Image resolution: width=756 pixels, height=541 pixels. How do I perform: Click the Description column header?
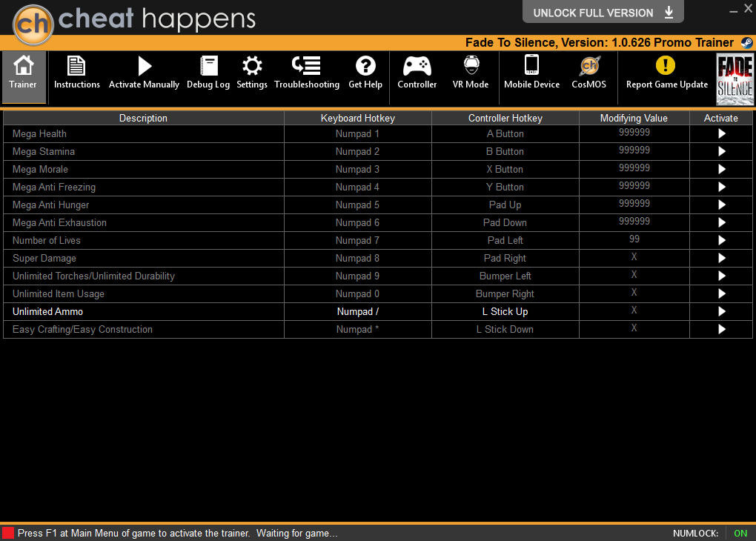(x=144, y=118)
